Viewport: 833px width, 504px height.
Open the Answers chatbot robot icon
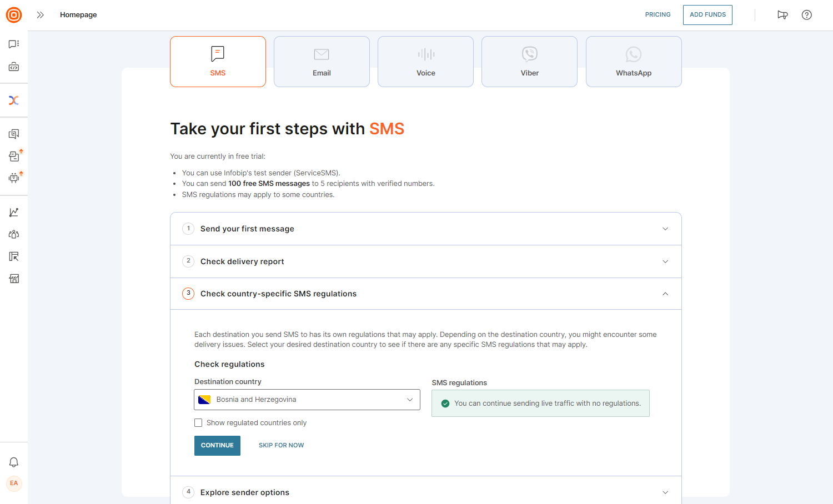[x=14, y=178]
